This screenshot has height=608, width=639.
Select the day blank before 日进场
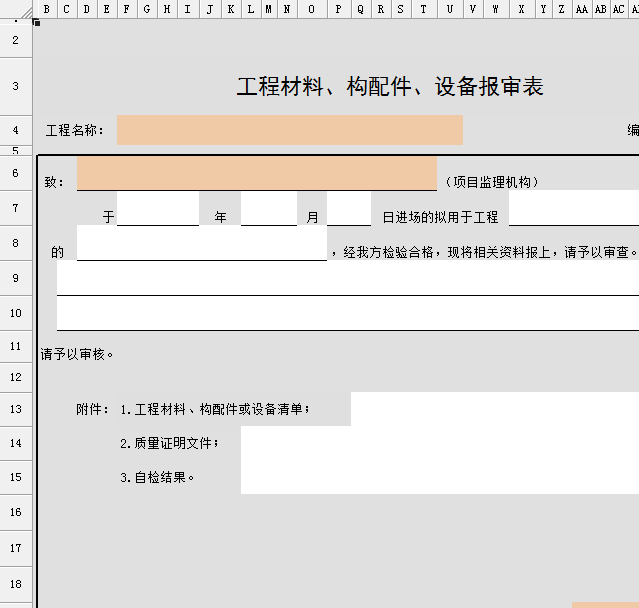point(348,209)
